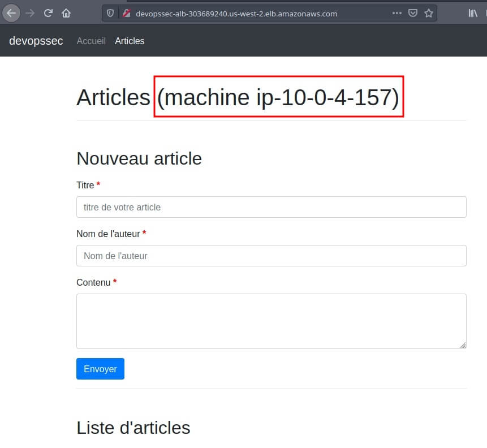This screenshot has width=487, height=448.
Task: Open the page actions three-dot menu
Action: coord(397,13)
